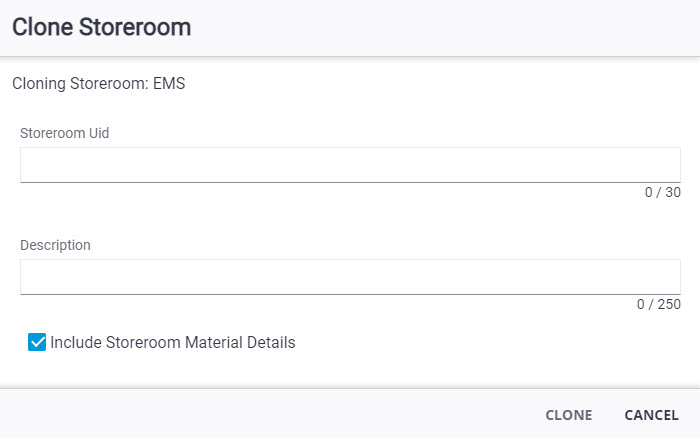The image size is (700, 438).
Task: Click the "Description" field label
Action: 55,245
